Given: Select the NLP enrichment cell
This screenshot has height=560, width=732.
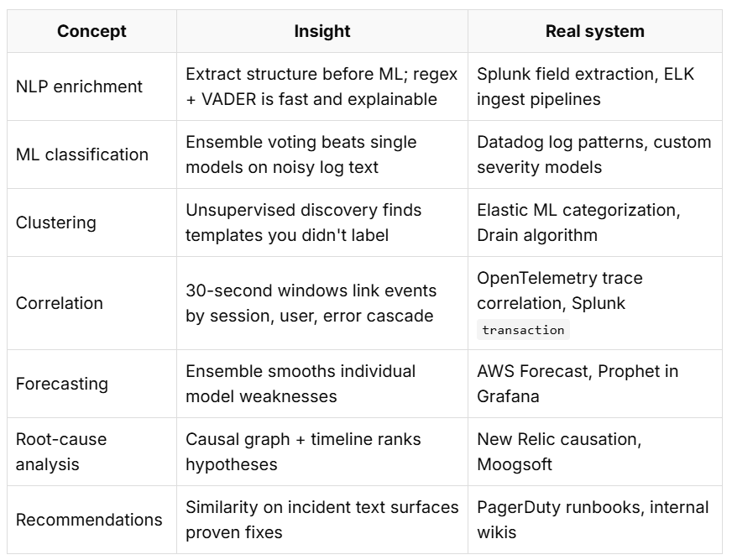Looking at the screenshot, I should coord(92,86).
